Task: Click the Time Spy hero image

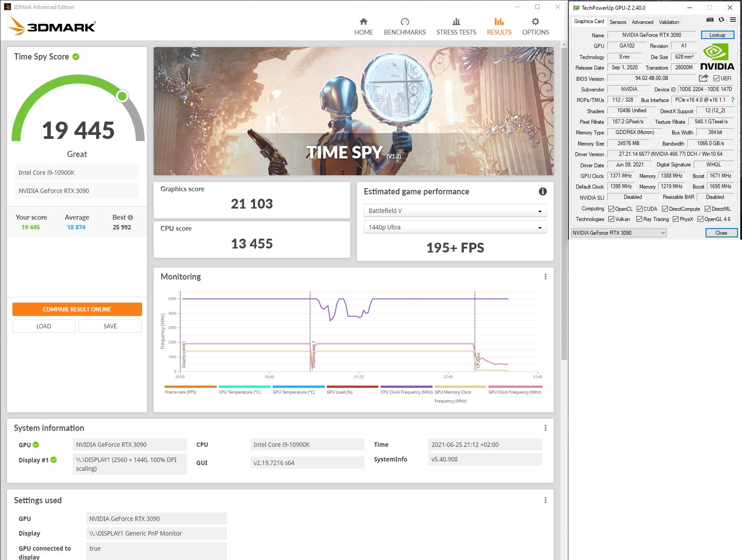Action: [x=353, y=111]
